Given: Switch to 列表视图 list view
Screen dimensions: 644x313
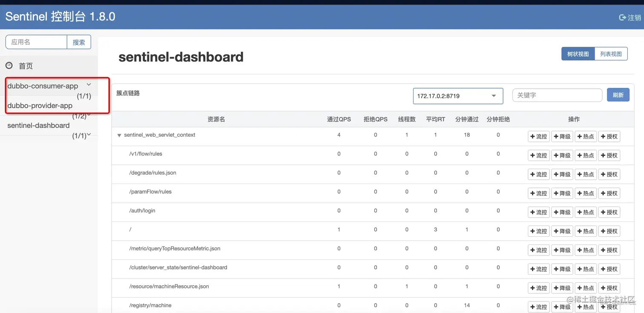Looking at the screenshot, I should pos(611,54).
